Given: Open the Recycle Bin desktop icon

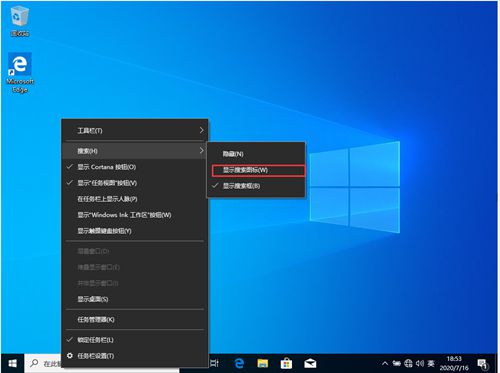Looking at the screenshot, I should tap(20, 21).
